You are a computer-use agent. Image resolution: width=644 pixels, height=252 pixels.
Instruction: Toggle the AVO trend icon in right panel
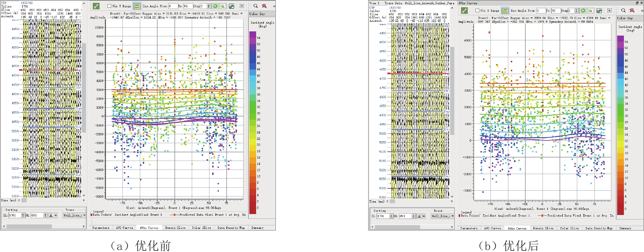click(505, 11)
